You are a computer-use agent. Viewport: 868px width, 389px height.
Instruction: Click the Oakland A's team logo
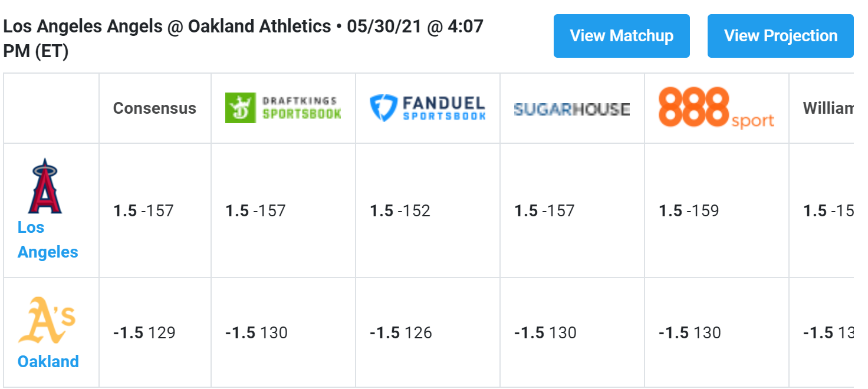pyautogui.click(x=47, y=320)
